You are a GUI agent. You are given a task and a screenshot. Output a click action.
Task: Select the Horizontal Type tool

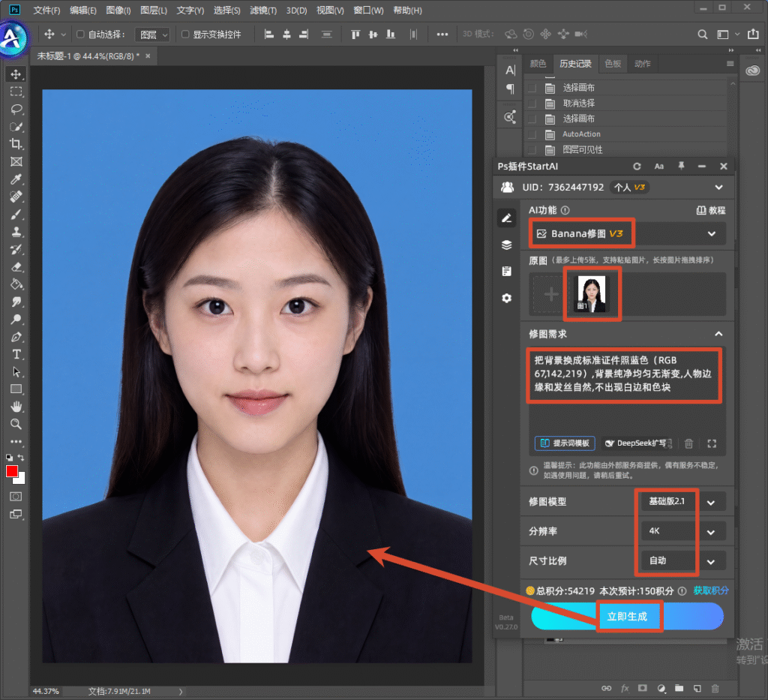tap(16, 354)
